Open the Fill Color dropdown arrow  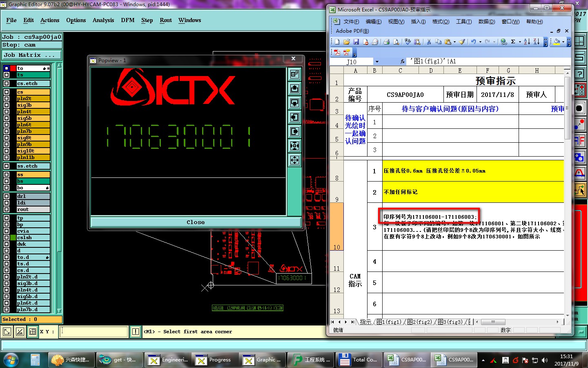(563, 42)
